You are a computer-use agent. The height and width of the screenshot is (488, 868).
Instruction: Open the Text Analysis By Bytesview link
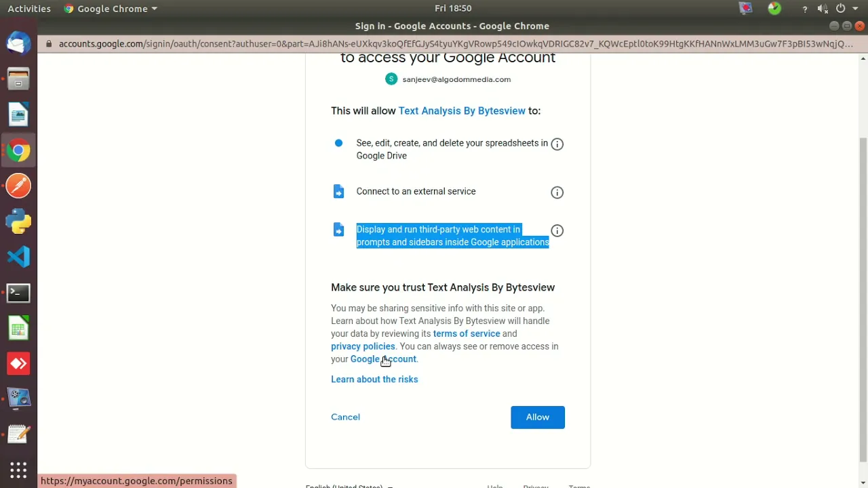tap(462, 110)
